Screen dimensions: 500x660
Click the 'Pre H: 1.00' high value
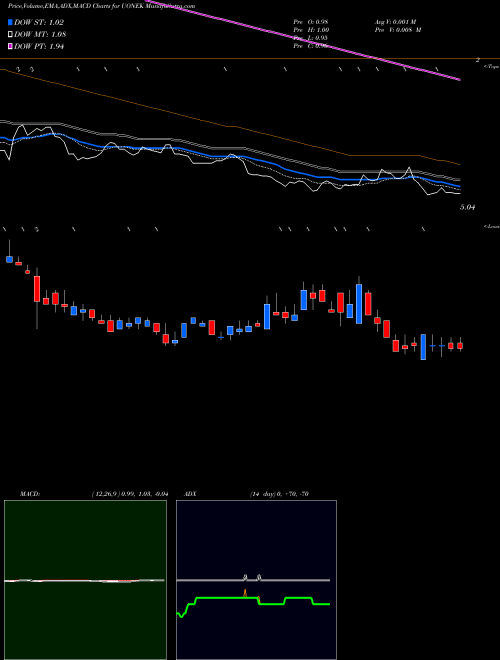click(311, 30)
